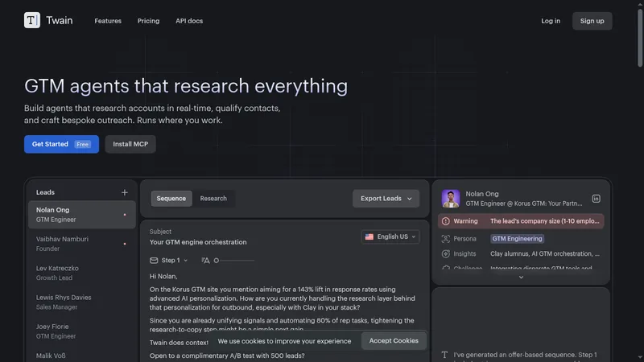This screenshot has height=362, width=644.
Task: Open the Step 1 dropdown
Action: [169, 260]
